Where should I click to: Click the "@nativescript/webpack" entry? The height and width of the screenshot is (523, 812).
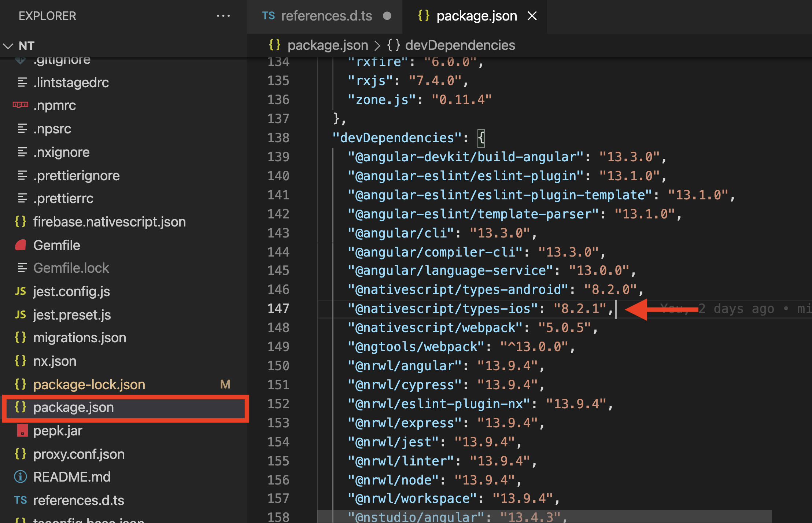pos(473,328)
